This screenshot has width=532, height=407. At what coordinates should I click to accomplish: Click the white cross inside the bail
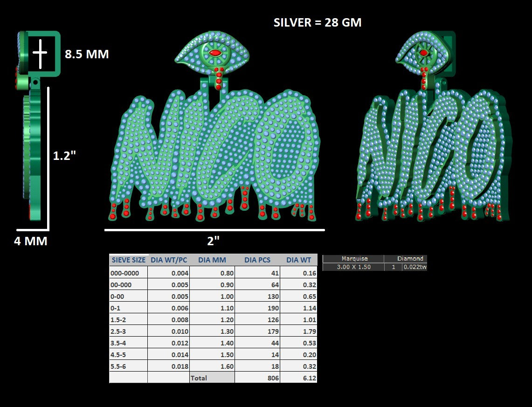(x=40, y=54)
